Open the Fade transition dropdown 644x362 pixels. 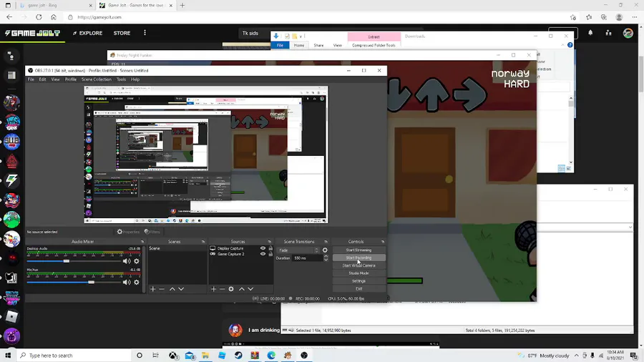pos(298,250)
